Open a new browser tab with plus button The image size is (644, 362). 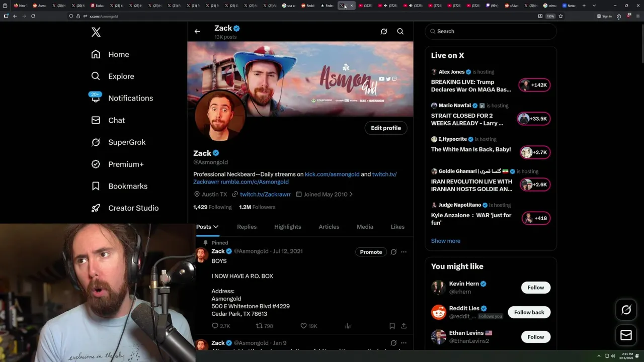coord(584,6)
